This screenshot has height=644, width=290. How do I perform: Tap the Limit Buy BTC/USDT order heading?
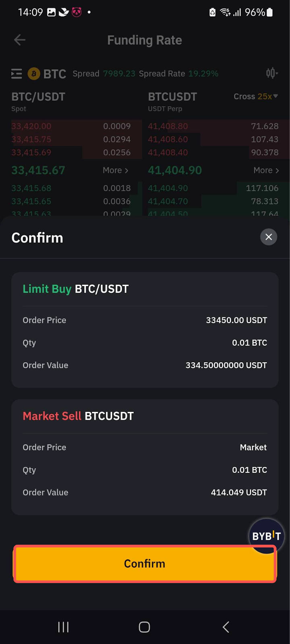[76, 289]
